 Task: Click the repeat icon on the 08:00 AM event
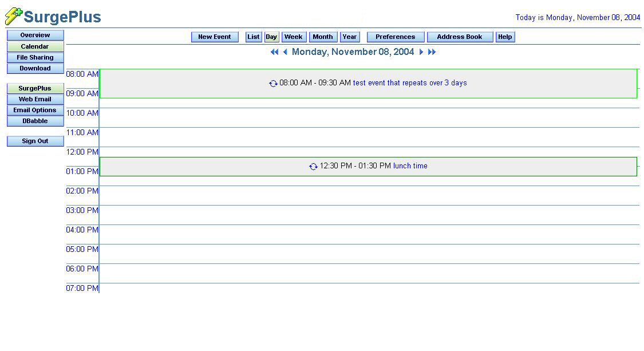point(273,84)
